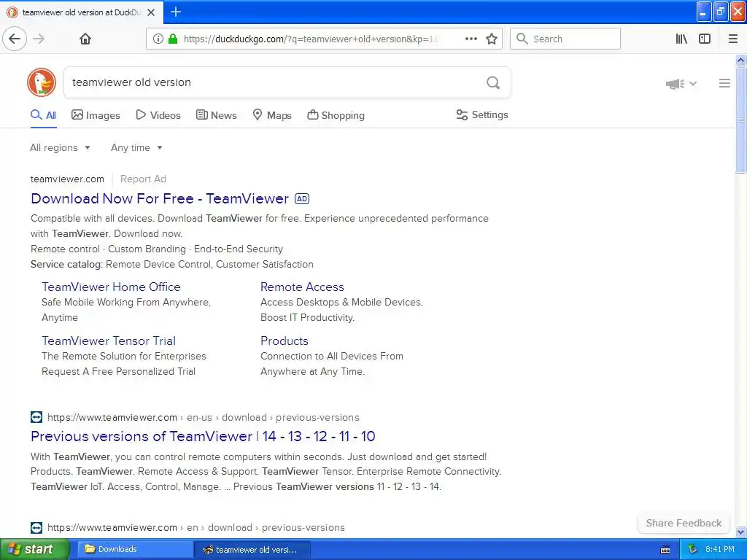747x560 pixels.
Task: Click the system tray keyboard icon
Action: [x=665, y=550]
